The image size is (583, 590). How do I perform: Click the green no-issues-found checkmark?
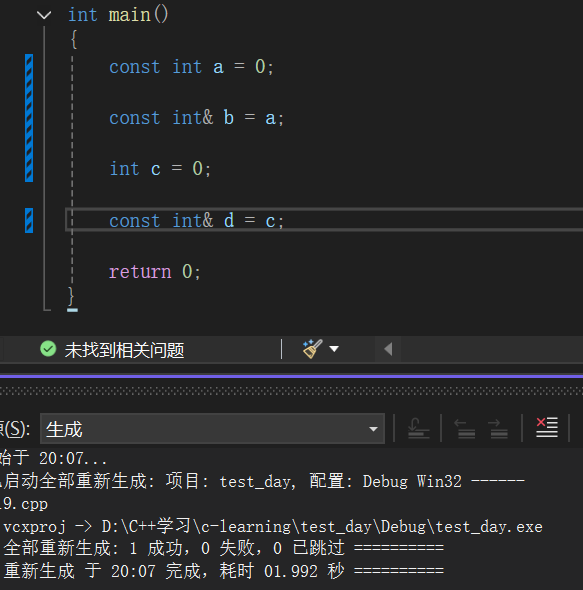click(x=48, y=349)
